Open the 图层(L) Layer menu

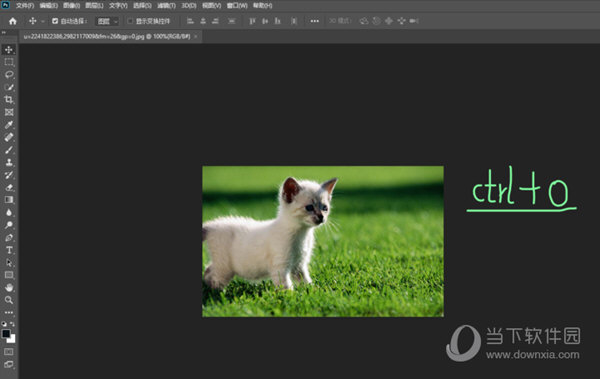94,6
